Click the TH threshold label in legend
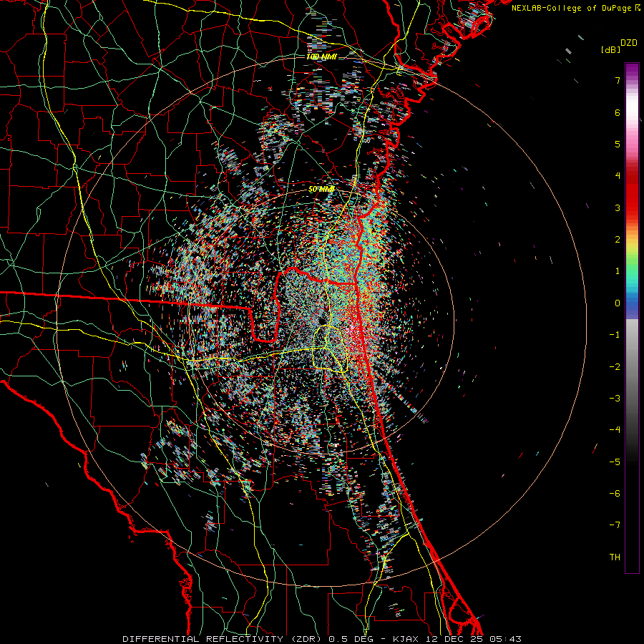The image size is (644, 644). click(x=615, y=557)
